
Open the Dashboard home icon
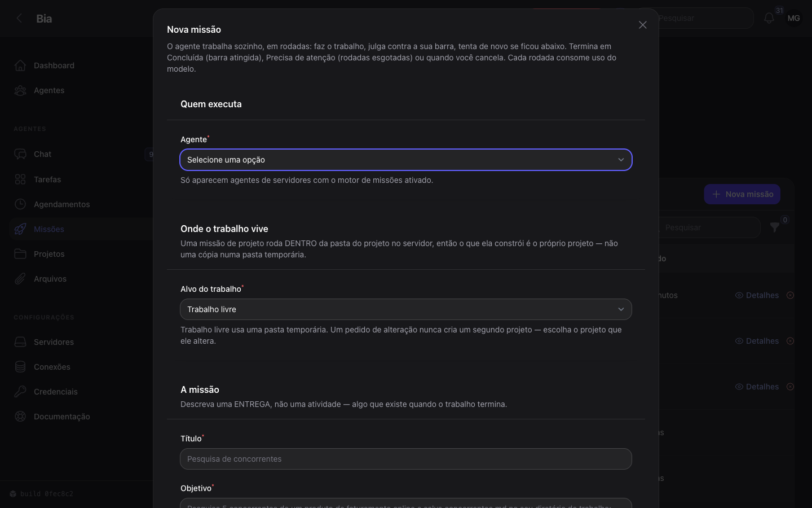pos(20,65)
